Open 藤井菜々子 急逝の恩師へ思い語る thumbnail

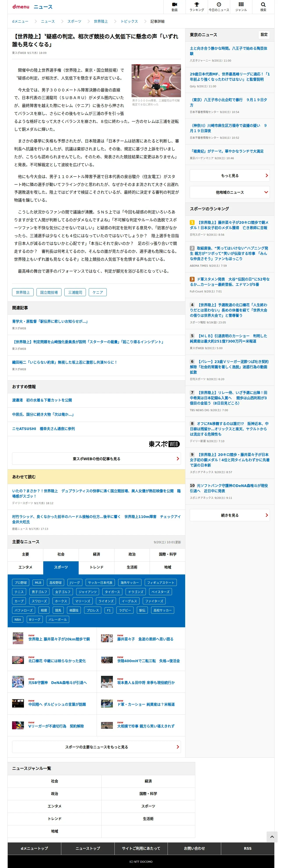click(107, 638)
